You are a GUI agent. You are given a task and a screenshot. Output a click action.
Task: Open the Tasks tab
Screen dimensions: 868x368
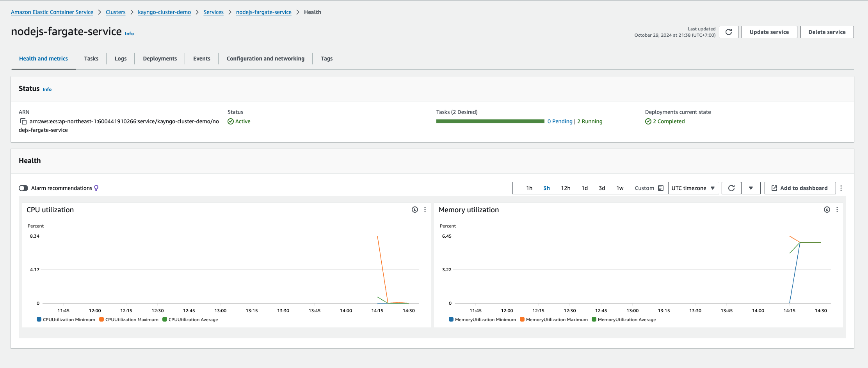(x=91, y=59)
